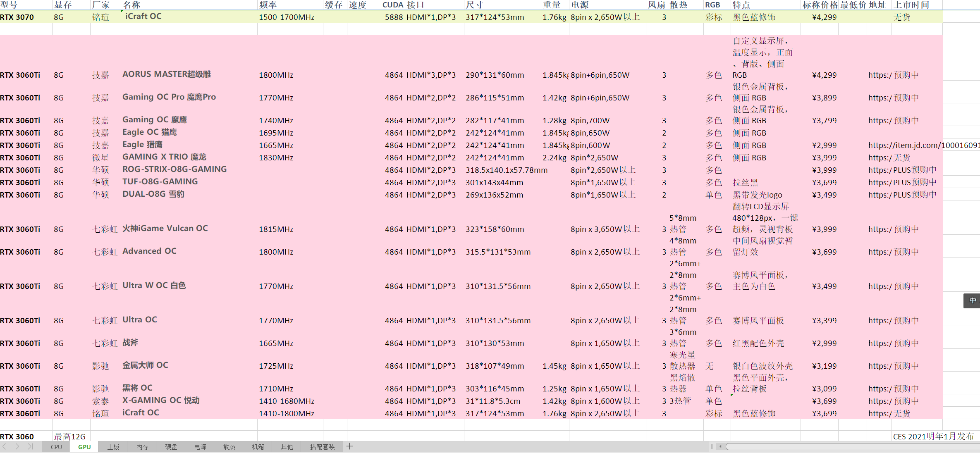Open the 搭配套装 sheet tab
The height and width of the screenshot is (453, 980).
tap(323, 447)
